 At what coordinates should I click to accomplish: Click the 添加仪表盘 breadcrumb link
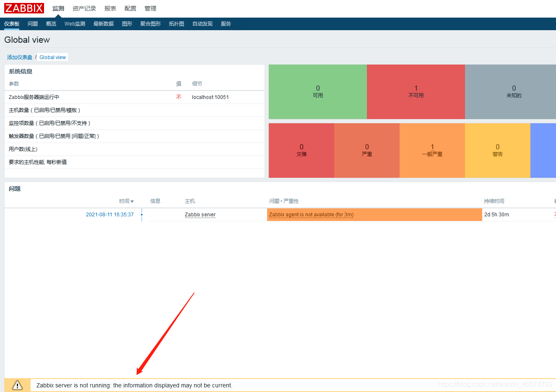coord(20,57)
